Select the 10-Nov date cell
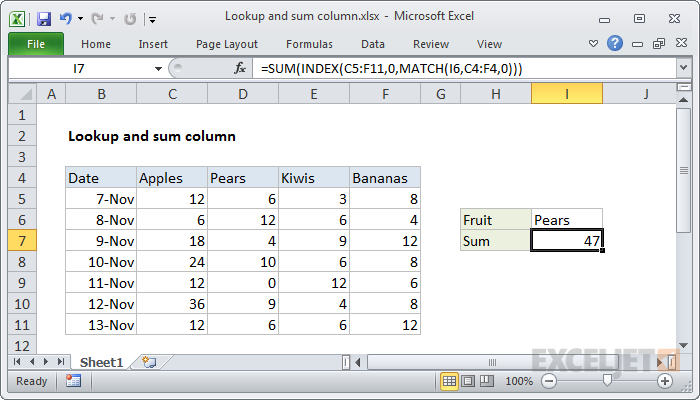The width and height of the screenshot is (700, 400). click(x=101, y=262)
